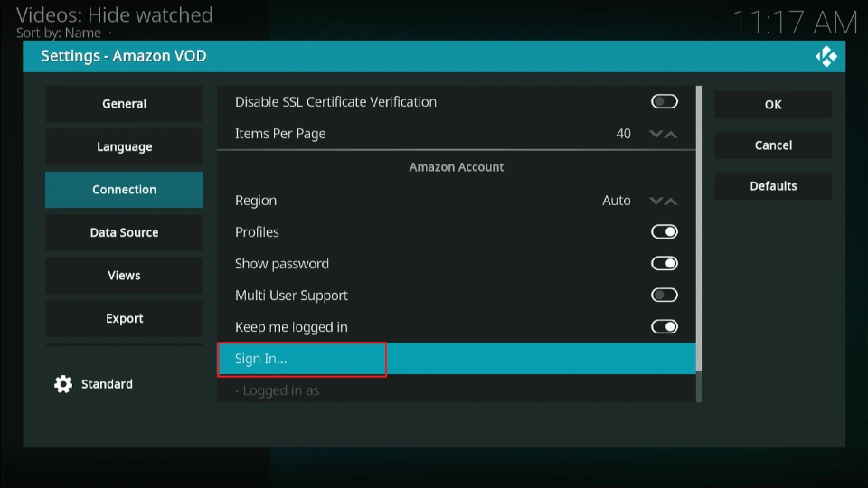
Task: Open the Language settings category
Action: pyautogui.click(x=124, y=146)
